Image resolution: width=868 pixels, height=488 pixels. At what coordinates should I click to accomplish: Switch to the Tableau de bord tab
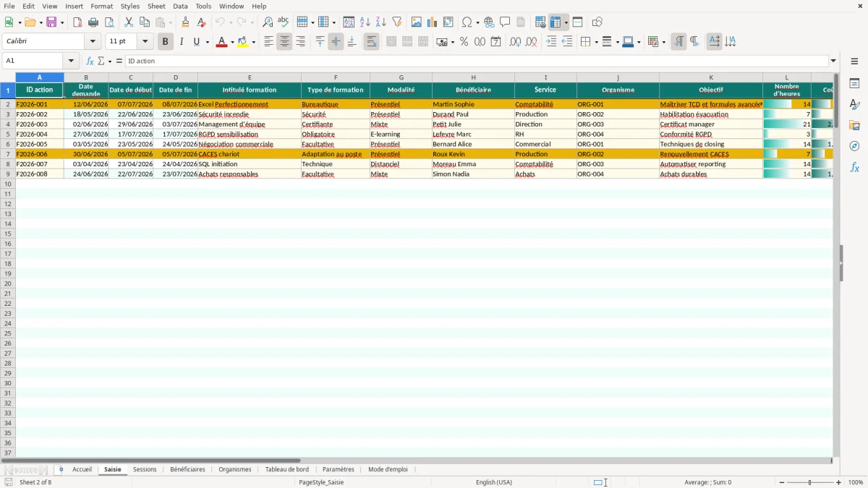pyautogui.click(x=287, y=469)
